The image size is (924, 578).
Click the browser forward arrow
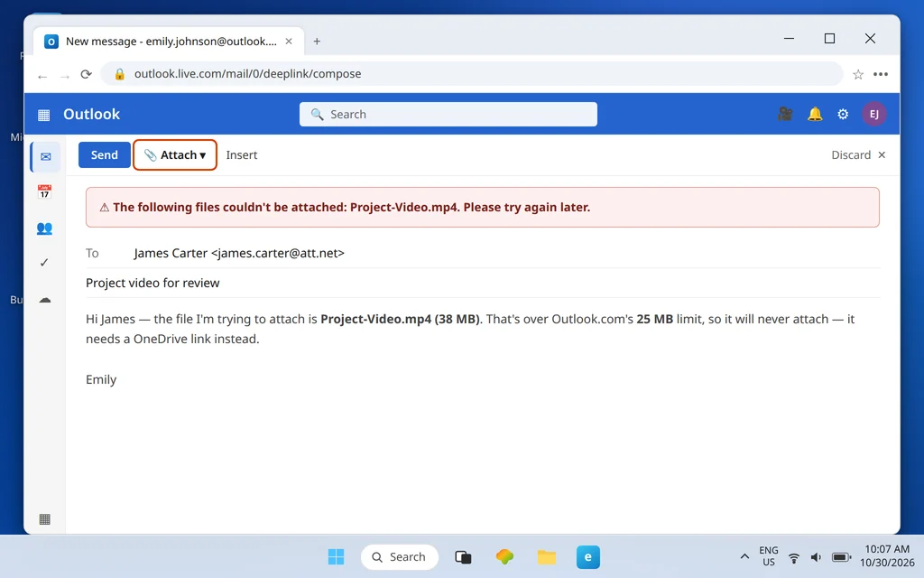click(x=65, y=75)
